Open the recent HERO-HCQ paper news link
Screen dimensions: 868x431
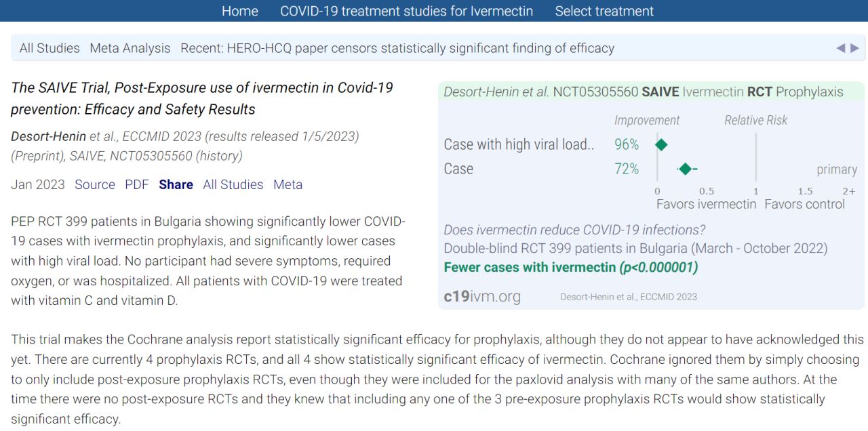[397, 48]
